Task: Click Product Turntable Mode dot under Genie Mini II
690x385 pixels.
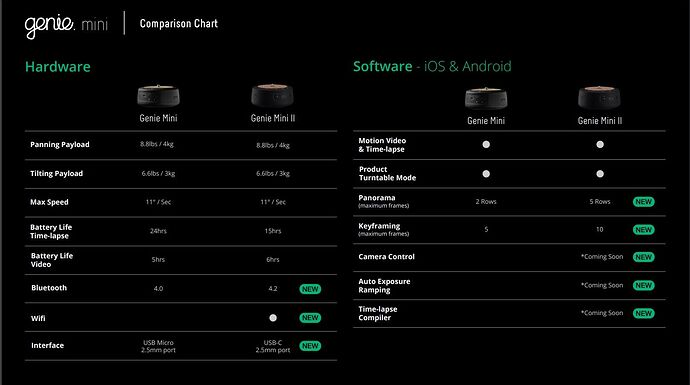Action: point(600,174)
